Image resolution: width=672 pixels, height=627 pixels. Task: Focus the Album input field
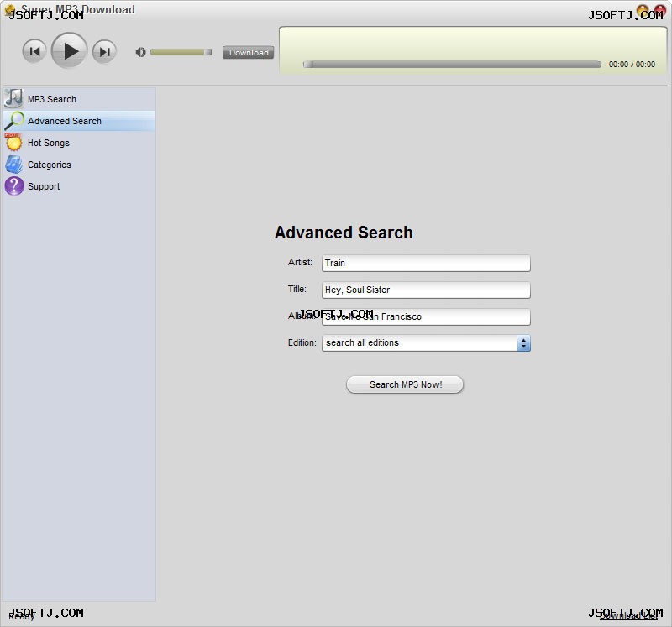tap(426, 317)
